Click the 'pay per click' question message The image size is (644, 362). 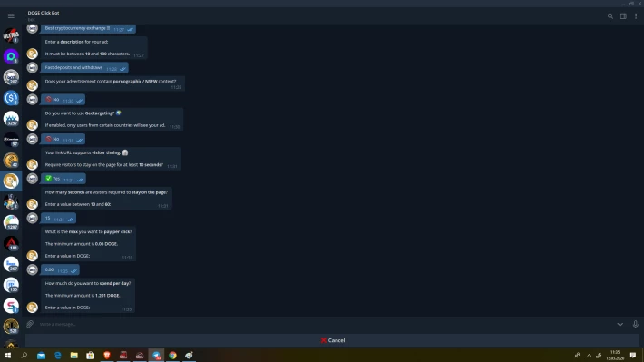pos(88,244)
